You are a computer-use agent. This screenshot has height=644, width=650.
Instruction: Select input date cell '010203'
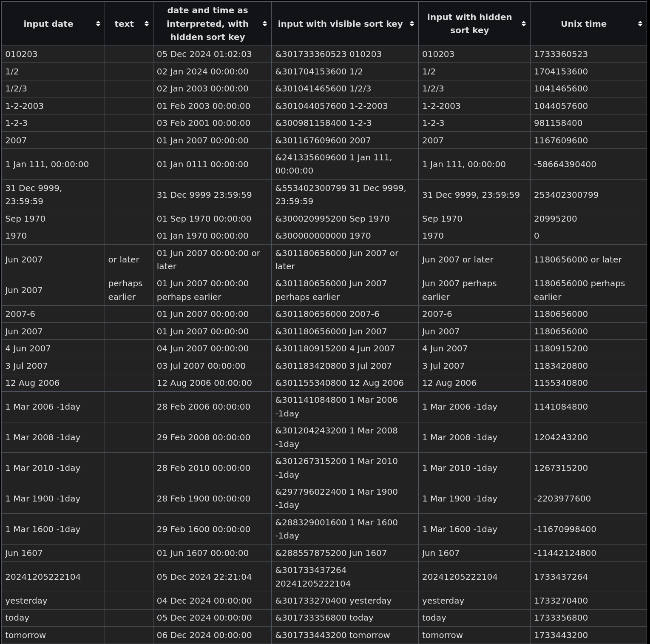[x=53, y=54]
